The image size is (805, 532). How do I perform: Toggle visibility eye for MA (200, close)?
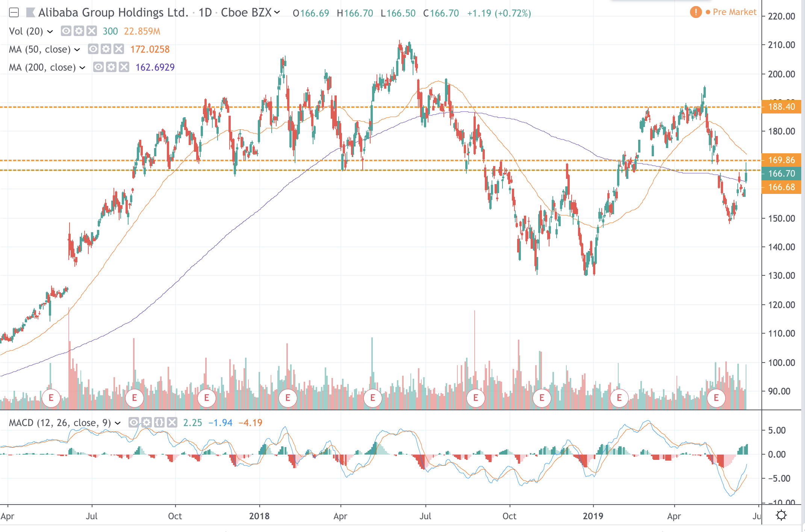98,67
